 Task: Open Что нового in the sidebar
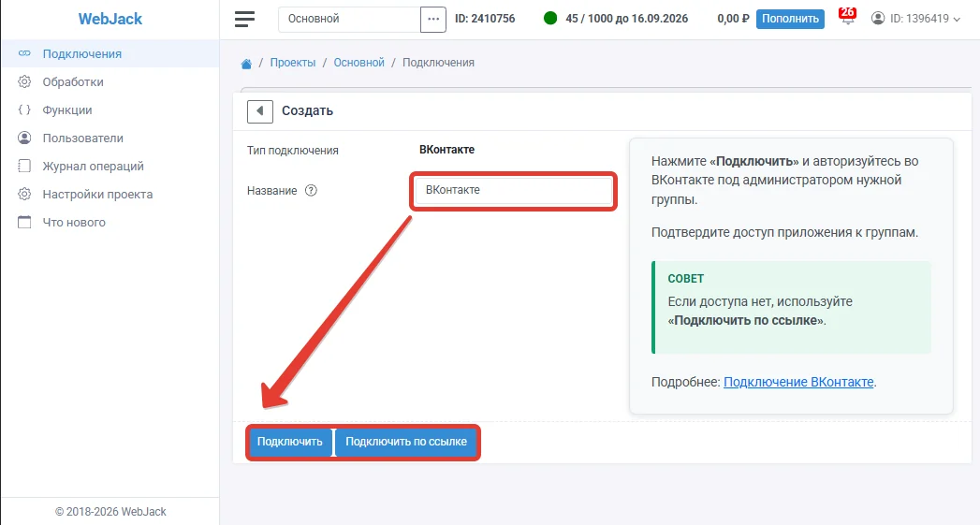point(110,223)
